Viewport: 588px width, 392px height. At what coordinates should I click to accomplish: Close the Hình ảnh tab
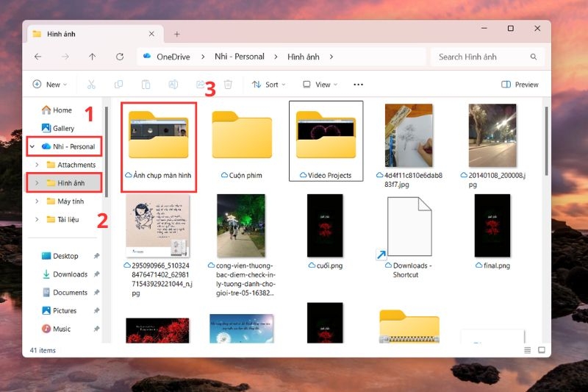click(x=151, y=34)
